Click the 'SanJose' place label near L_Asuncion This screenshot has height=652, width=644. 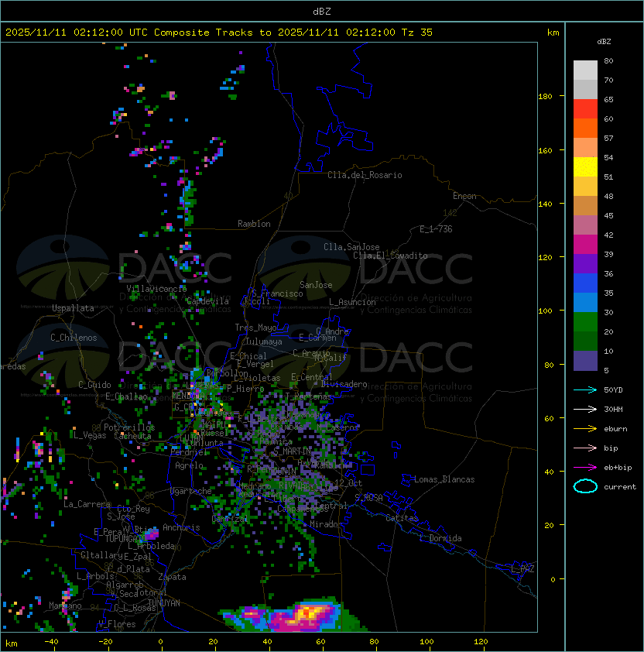pyautogui.click(x=316, y=285)
